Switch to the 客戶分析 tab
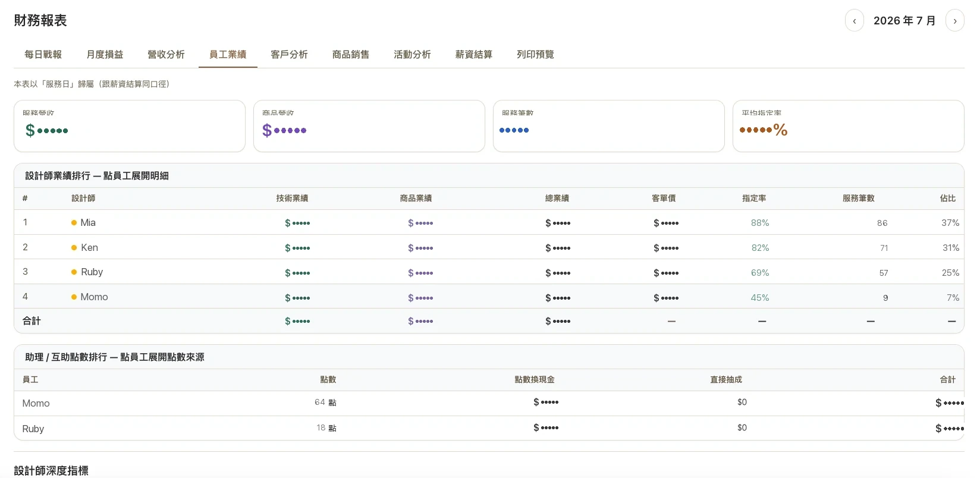The width and height of the screenshot is (980, 478). click(289, 55)
